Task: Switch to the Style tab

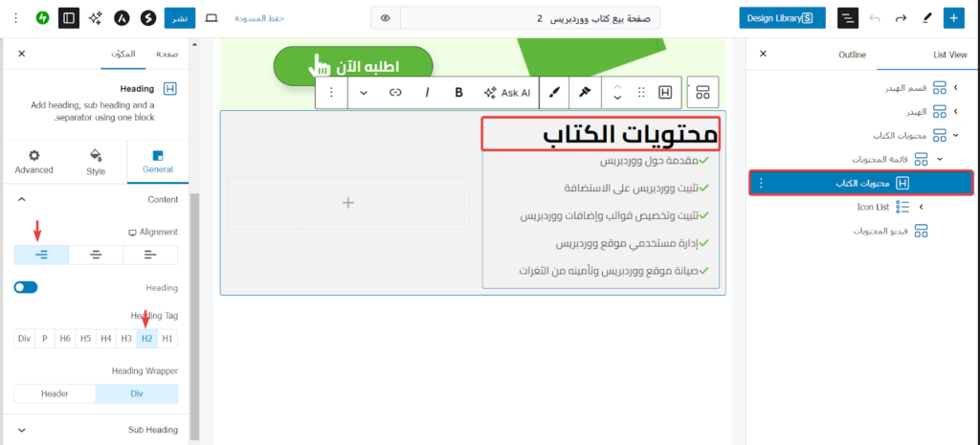Action: [96, 162]
